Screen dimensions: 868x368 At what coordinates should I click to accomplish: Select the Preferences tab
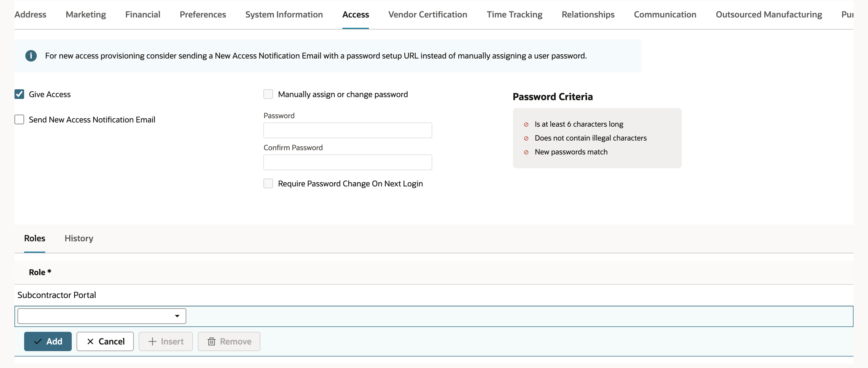pyautogui.click(x=203, y=14)
